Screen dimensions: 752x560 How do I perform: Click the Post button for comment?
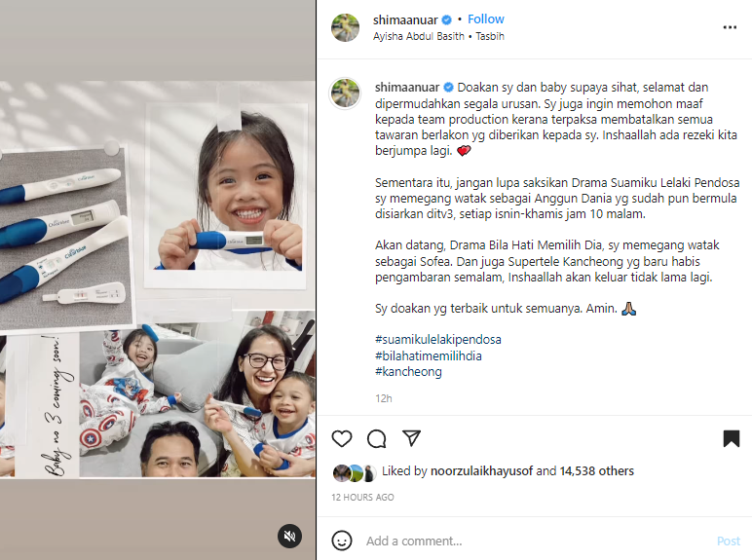point(729,541)
